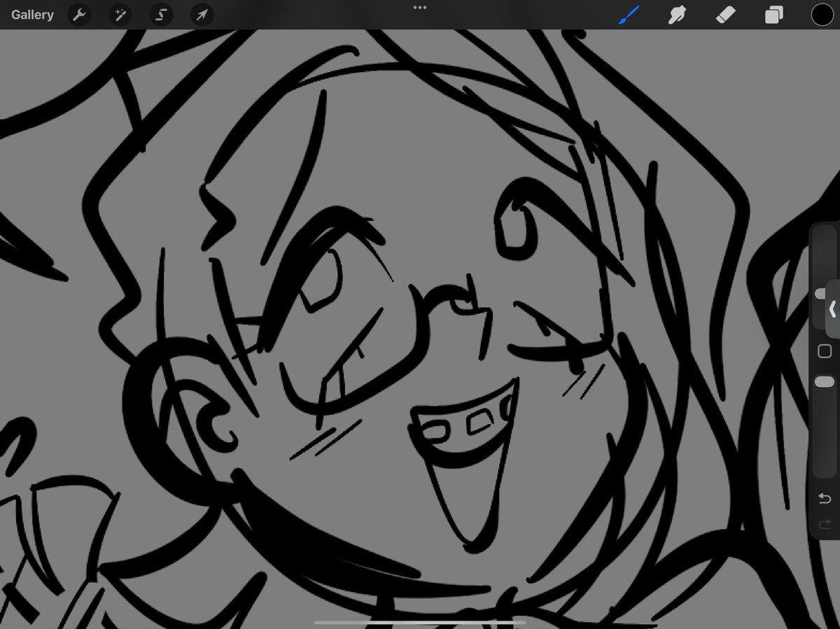Screen dimensions: 840x629
Task: Tap the home indicator bar at bottom
Action: coord(420,622)
